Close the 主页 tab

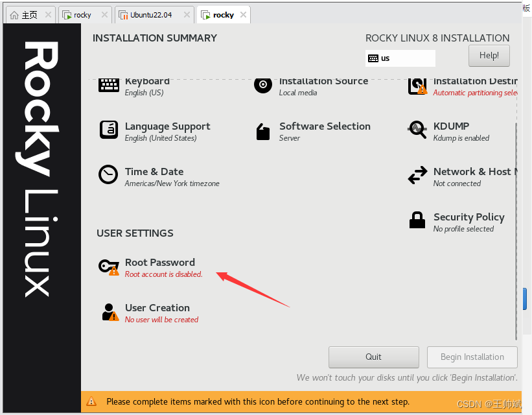[x=48, y=15]
